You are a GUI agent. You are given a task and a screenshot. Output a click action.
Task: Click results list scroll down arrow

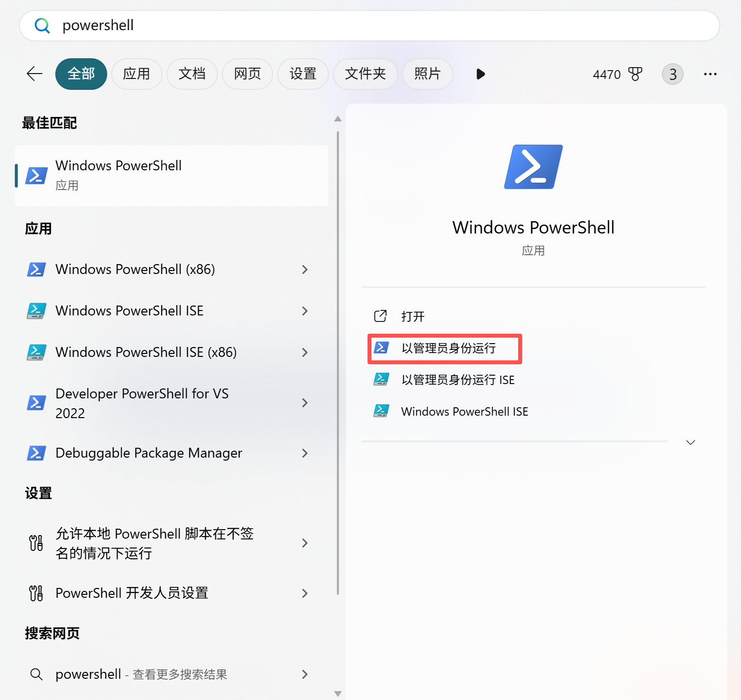338,694
